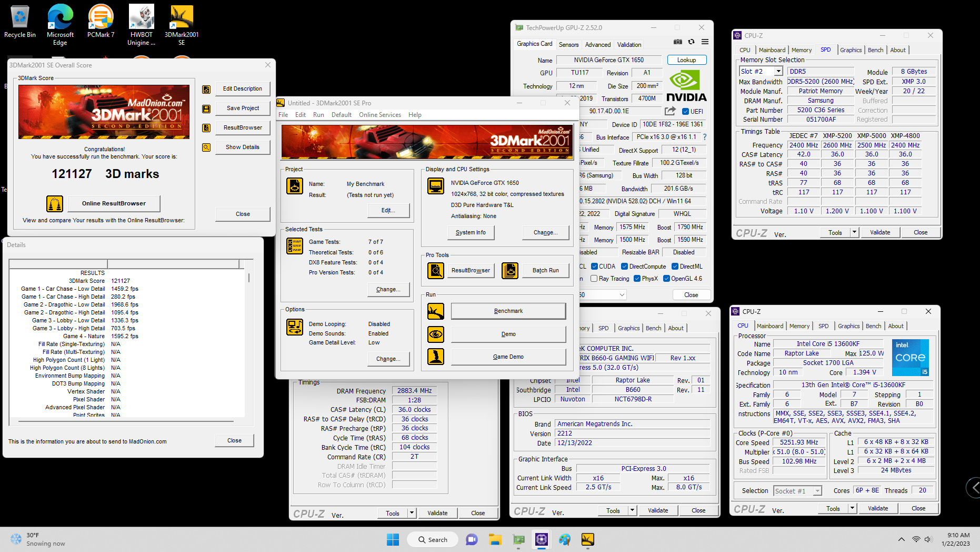The width and height of the screenshot is (980, 552).
Task: Click the Show Details magnifier icon
Action: pos(206,147)
